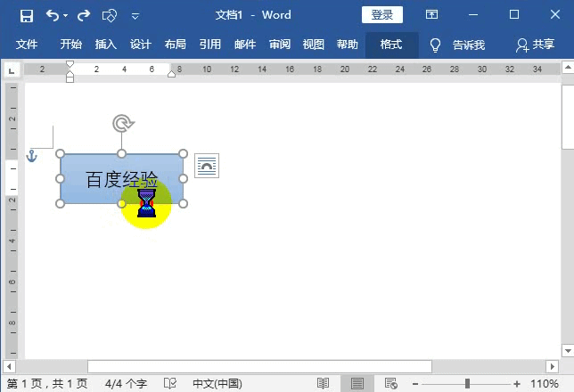The image size is (574, 392).
Task: Switch to the 审阅 tab
Action: [280, 45]
